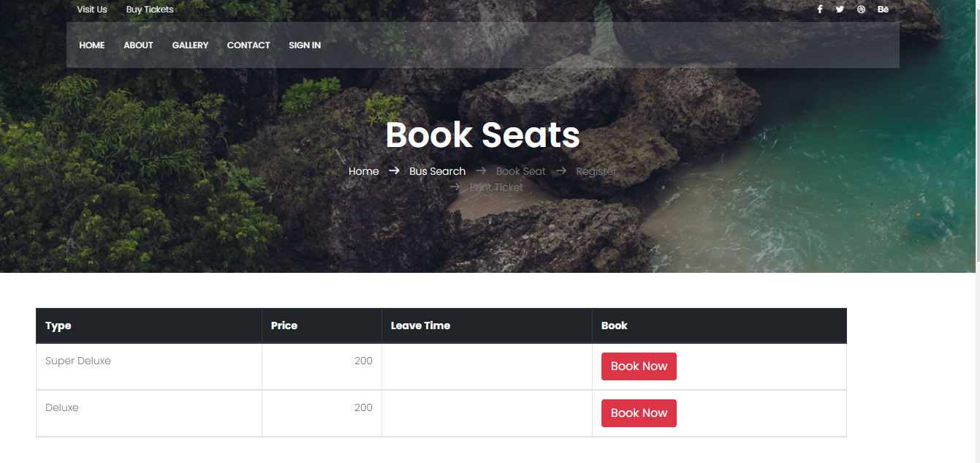Select the Print Ticket breadcrumb step
980x463 pixels.
pos(496,187)
